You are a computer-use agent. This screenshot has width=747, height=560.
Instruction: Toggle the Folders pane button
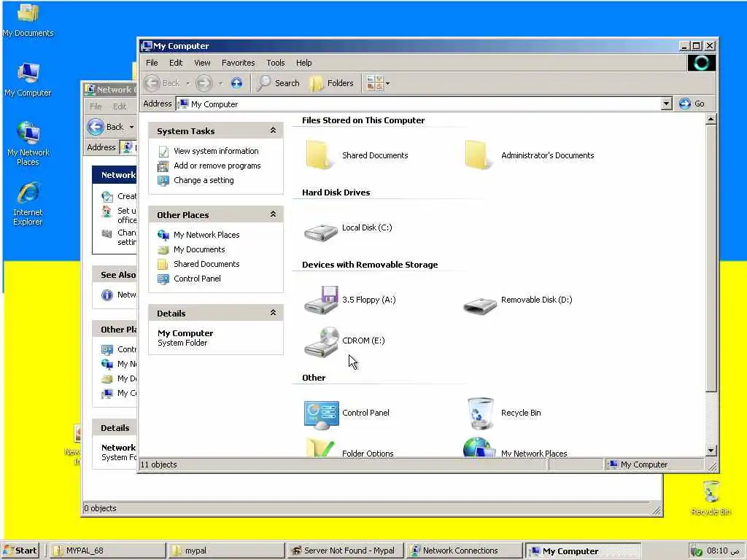pyautogui.click(x=332, y=83)
